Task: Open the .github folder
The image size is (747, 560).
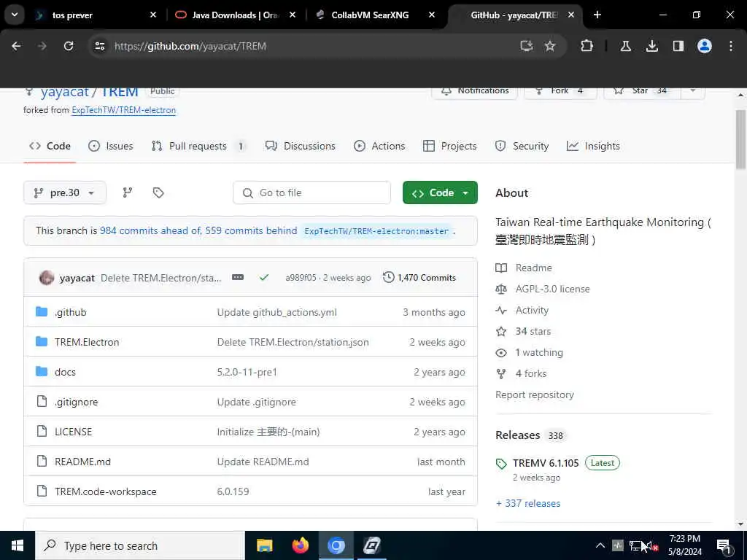Action: pyautogui.click(x=71, y=312)
